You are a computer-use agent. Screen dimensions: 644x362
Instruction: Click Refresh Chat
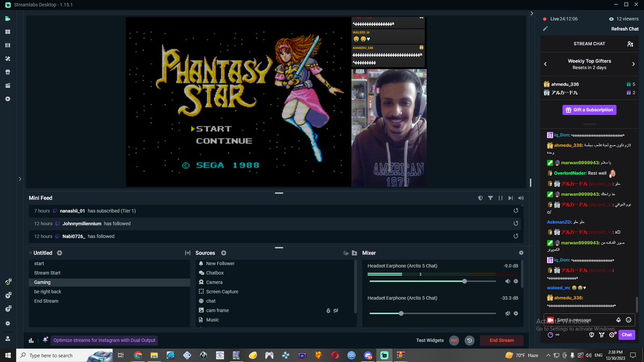(x=625, y=29)
